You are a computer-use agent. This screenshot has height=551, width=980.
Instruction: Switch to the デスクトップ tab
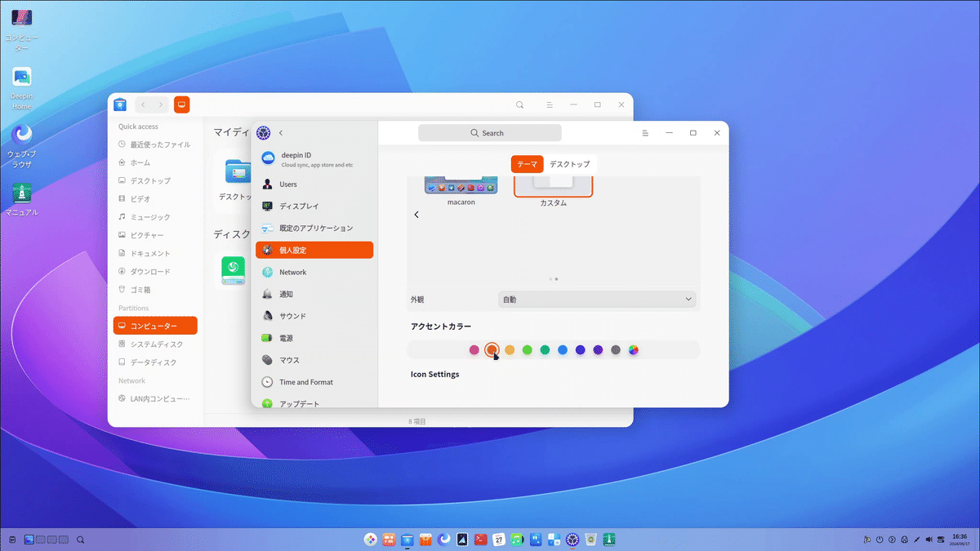(569, 164)
